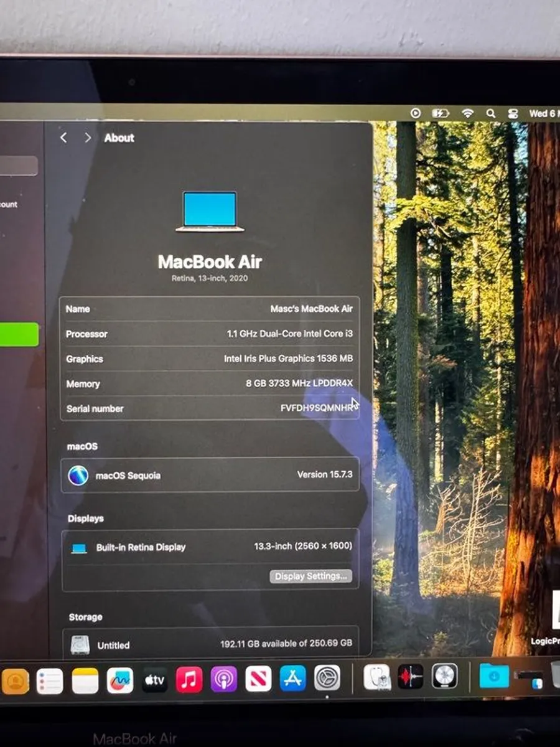Image resolution: width=560 pixels, height=747 pixels.
Task: Click the 192.11 GB available text
Action: point(286,642)
